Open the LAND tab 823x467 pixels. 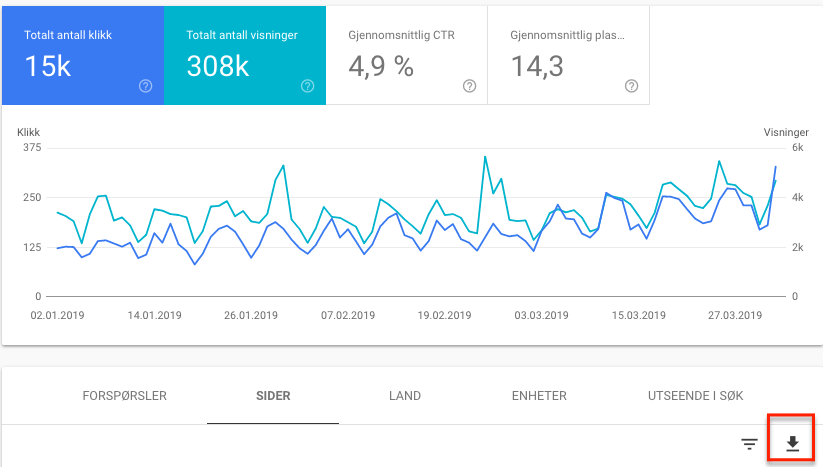[405, 396]
